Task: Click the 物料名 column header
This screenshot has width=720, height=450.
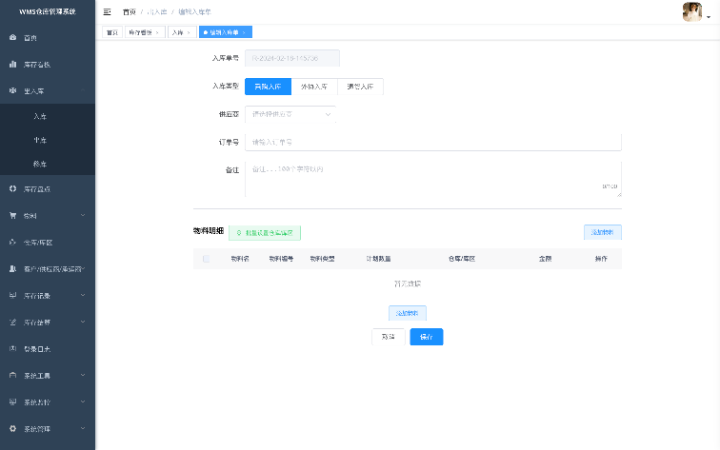Action: 240,259
